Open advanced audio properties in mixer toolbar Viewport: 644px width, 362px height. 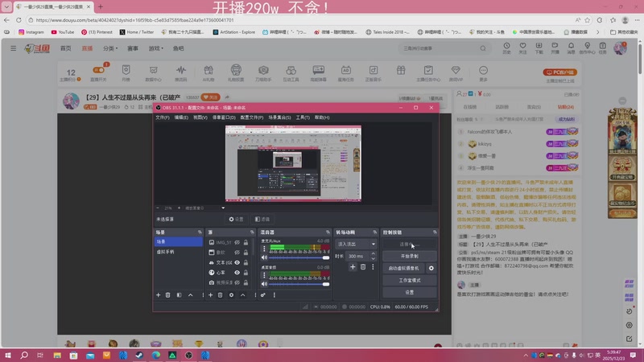[x=263, y=295]
